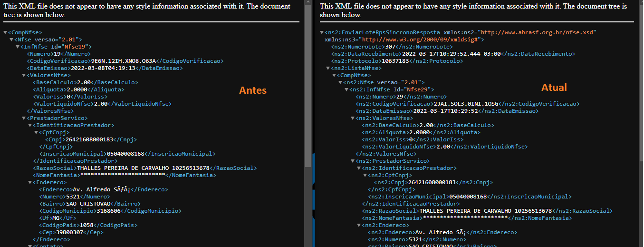Collapse the Nfse versao 2.01 node on left
The height and width of the screenshot is (247, 644).
(11, 40)
